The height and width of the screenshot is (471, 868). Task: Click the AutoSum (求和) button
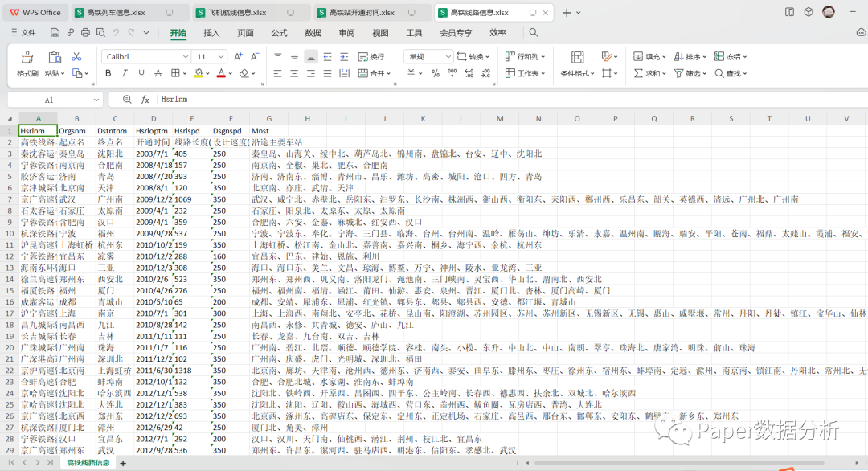pyautogui.click(x=650, y=73)
